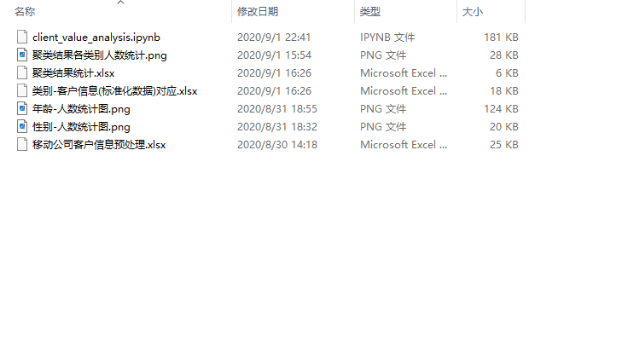Click the 2020/9/1 22:41 modified date
622x364 pixels.
pyautogui.click(x=274, y=38)
